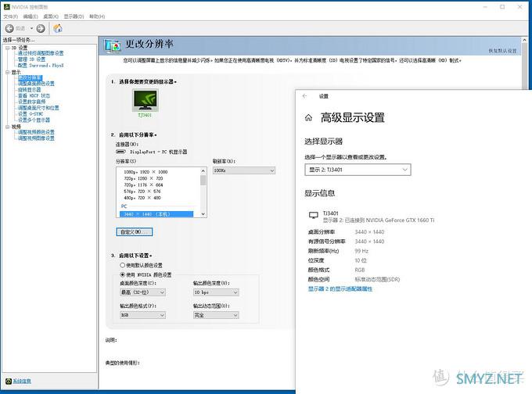
Task: Select the 使用 NVIDIA 颜色设置 radio button
Action: (123, 274)
